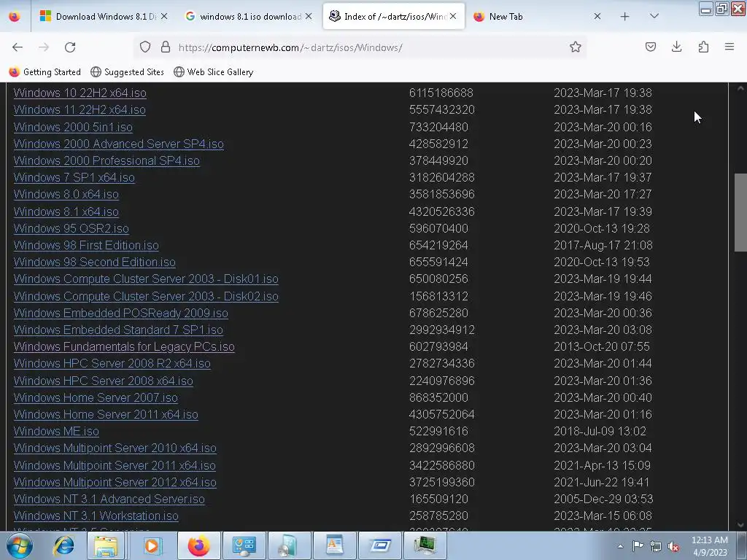
Task: Open Compute Cluster Server 2003 Disk02.iso
Action: pos(146,296)
